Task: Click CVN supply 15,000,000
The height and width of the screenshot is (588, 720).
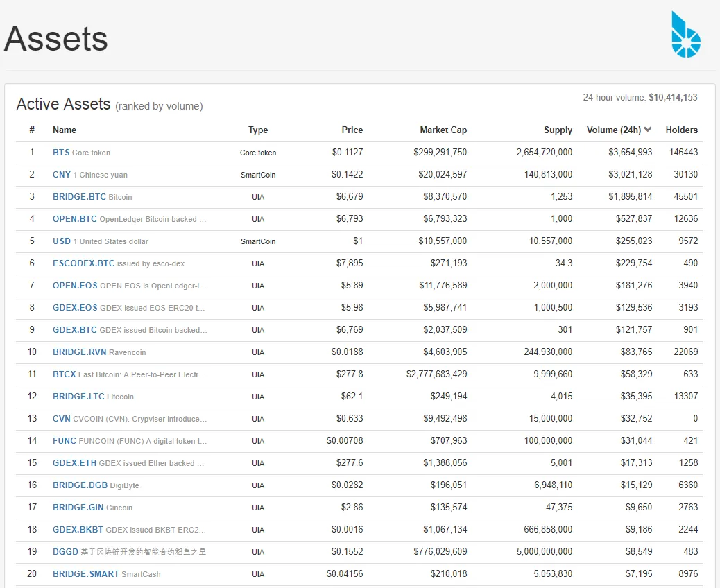Action: click(x=551, y=418)
